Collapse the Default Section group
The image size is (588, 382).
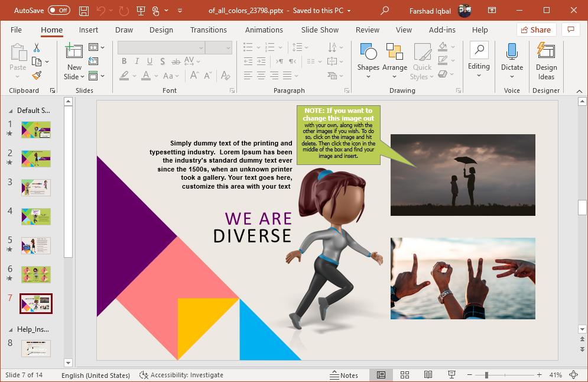[x=11, y=111]
